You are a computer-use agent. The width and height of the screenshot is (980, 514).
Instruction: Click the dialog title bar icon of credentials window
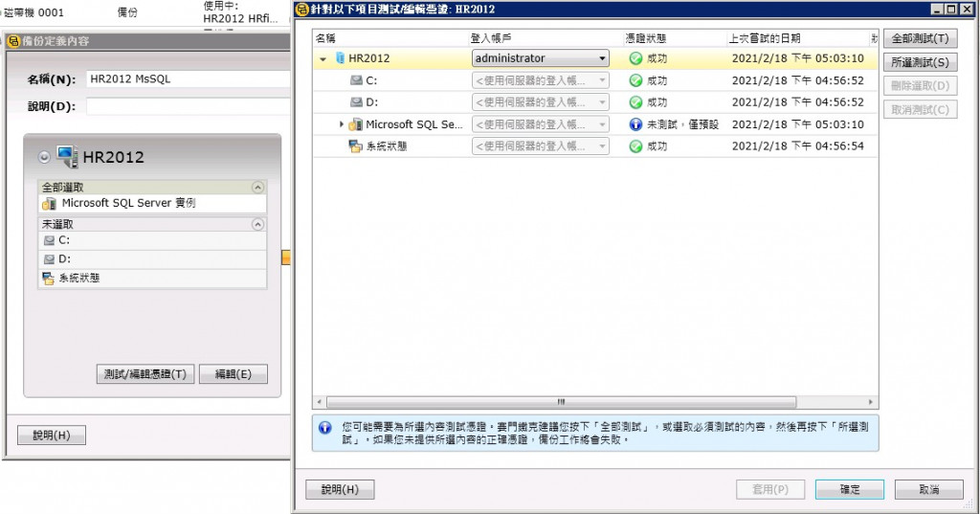coord(301,10)
